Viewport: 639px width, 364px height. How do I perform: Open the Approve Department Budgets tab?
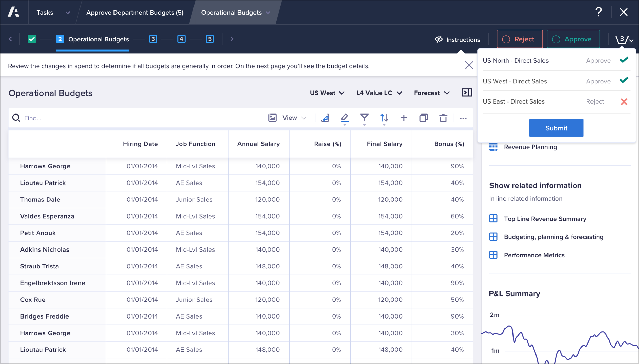[135, 12]
